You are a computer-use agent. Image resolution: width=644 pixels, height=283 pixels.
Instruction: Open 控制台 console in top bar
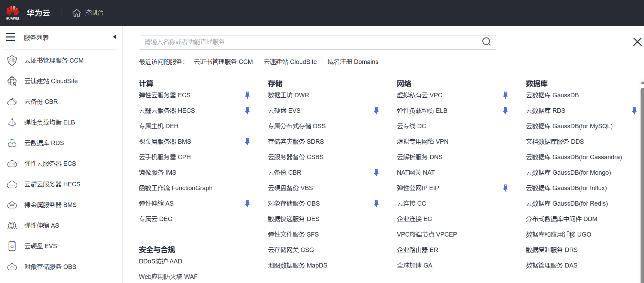(x=94, y=13)
